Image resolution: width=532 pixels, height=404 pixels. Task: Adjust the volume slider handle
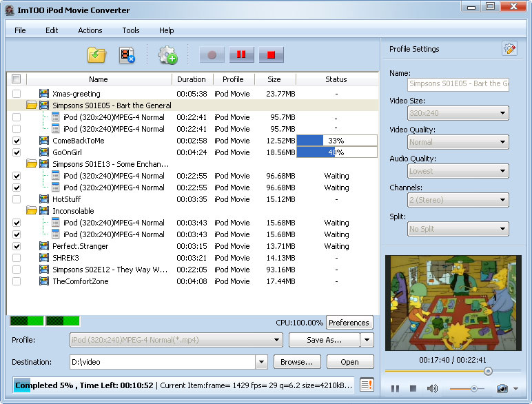tap(474, 388)
